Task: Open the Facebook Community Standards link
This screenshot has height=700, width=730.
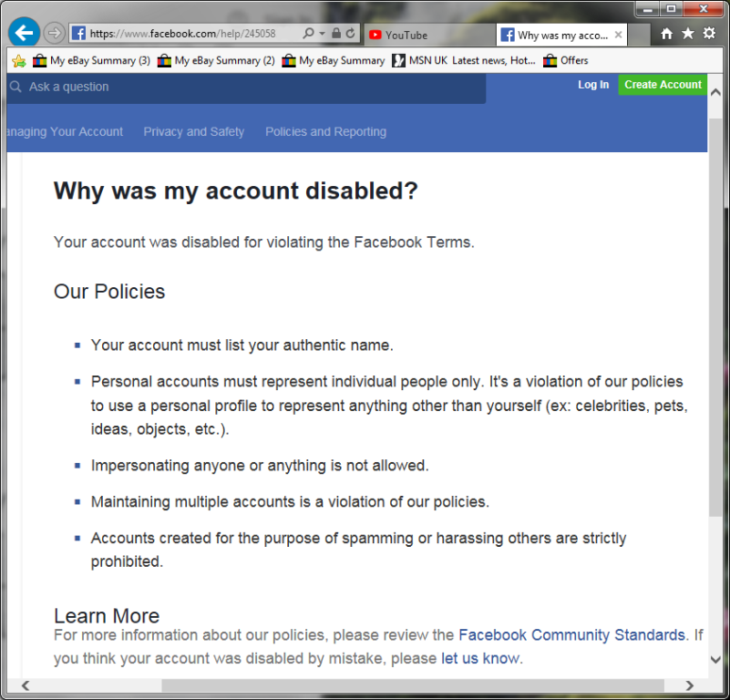Action: 571,635
